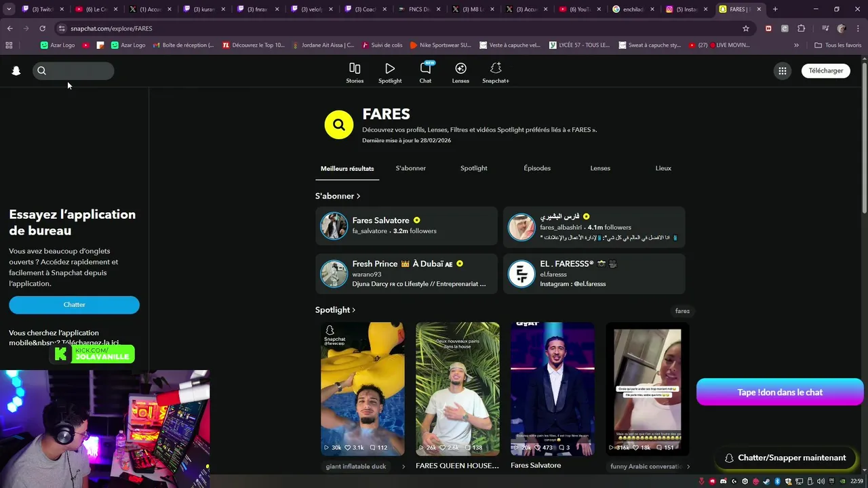This screenshot has height=488, width=868.
Task: Expand the funny Arabic conversation topic arrow
Action: tap(688, 466)
